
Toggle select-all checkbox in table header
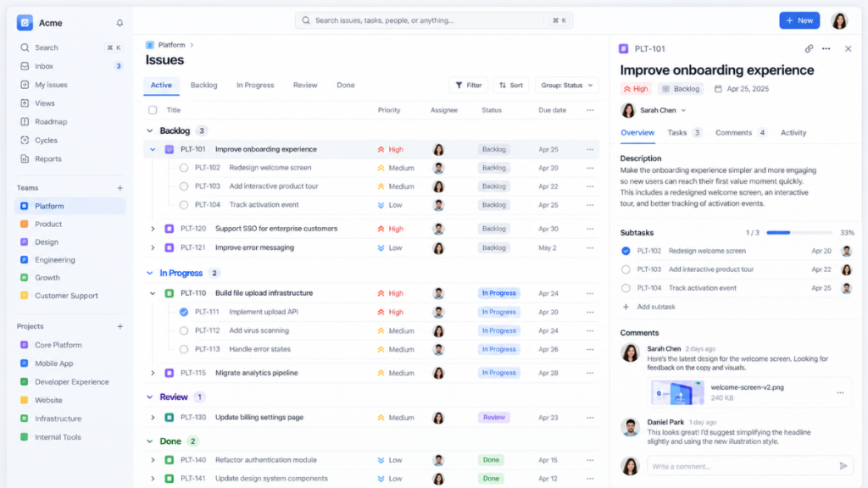[153, 110]
